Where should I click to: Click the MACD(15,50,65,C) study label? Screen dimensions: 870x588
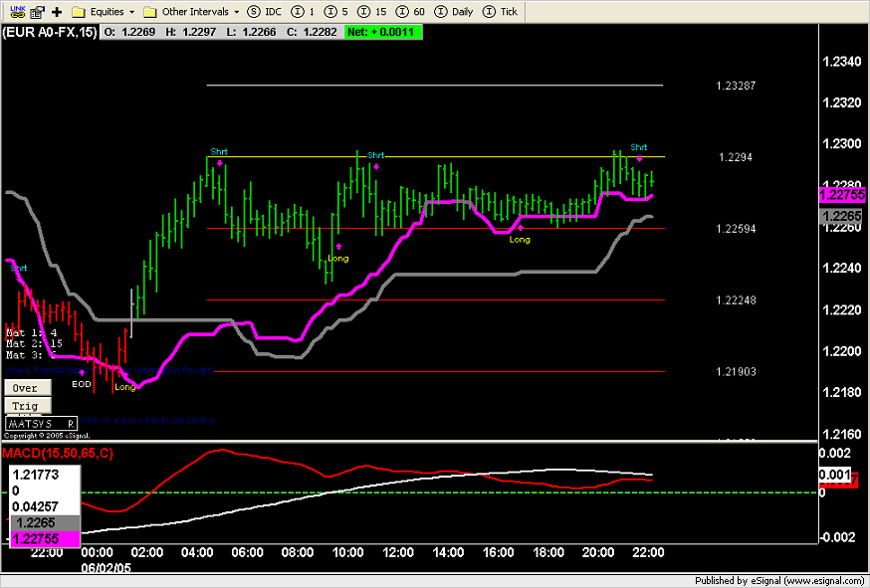click(58, 454)
